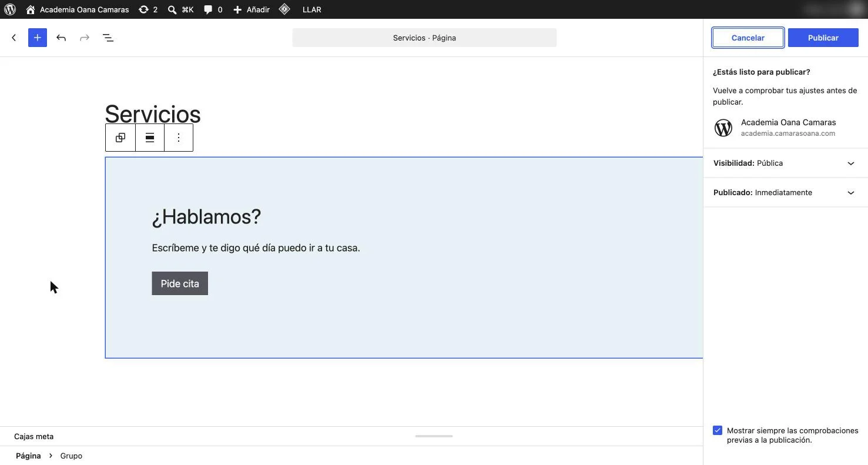
Task: Open the comments icon showing 0
Action: click(x=213, y=9)
